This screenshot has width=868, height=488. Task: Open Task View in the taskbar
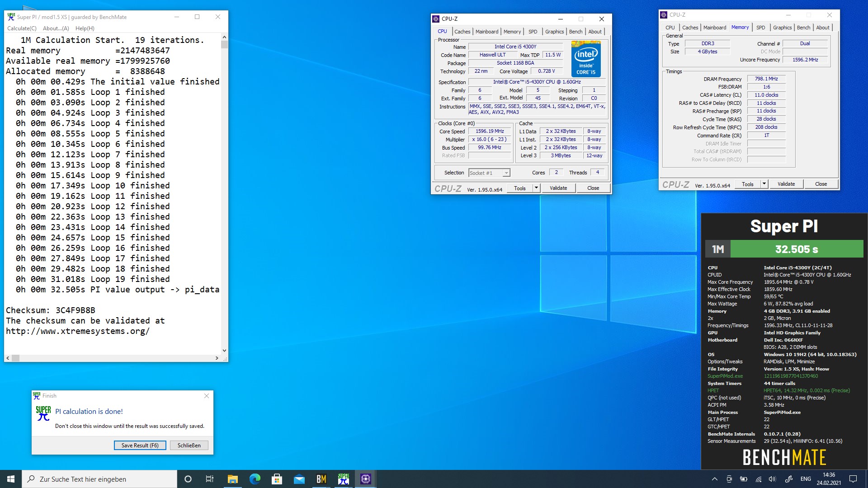210,479
